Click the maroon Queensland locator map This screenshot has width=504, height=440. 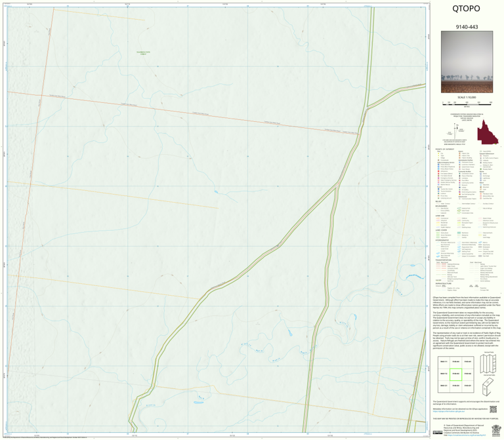point(488,132)
